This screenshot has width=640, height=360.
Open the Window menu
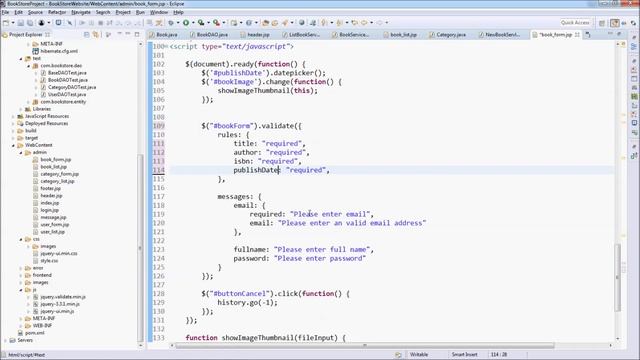pos(159,12)
